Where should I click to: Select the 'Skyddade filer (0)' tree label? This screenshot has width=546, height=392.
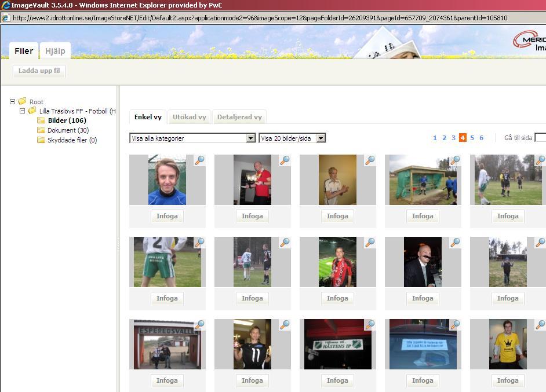[72, 140]
